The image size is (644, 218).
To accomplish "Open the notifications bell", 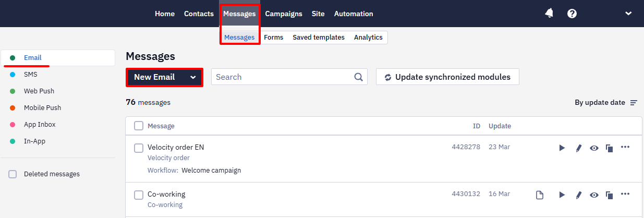I will 549,14.
